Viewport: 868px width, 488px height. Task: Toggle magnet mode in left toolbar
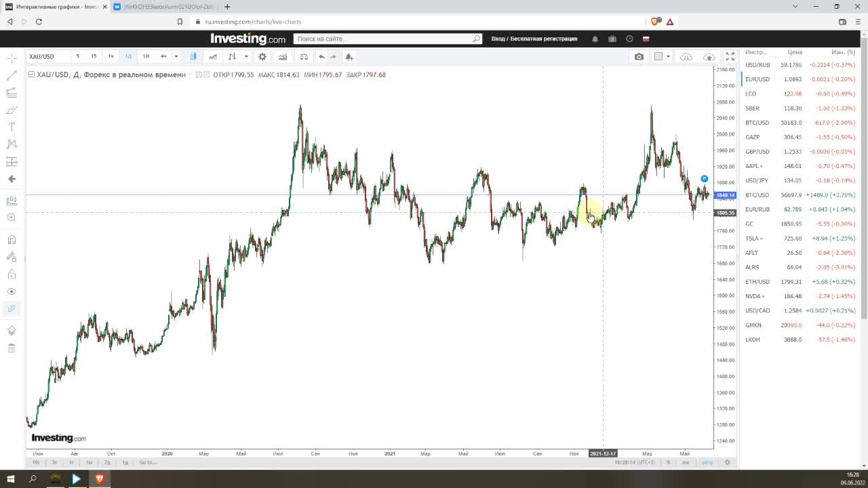tap(12, 239)
